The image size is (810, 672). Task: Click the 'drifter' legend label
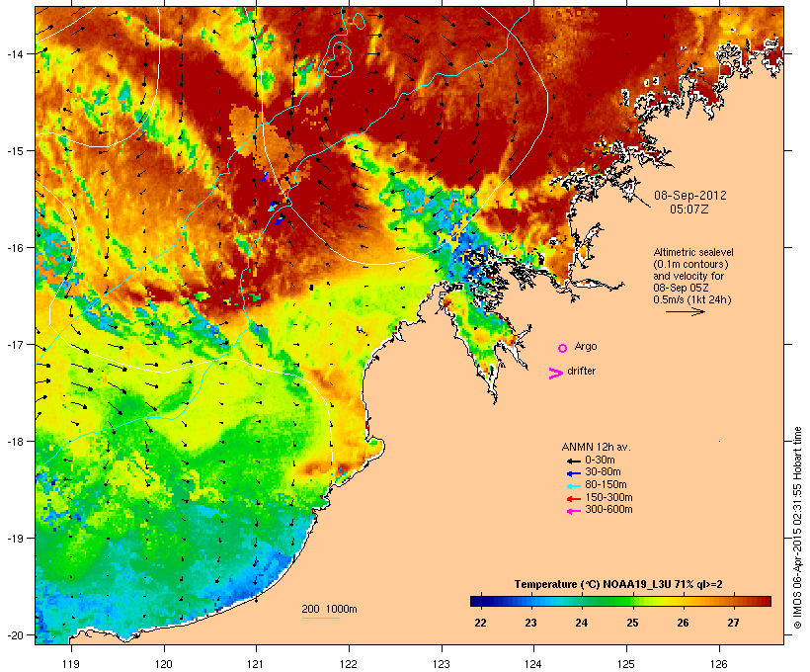pyautogui.click(x=581, y=371)
